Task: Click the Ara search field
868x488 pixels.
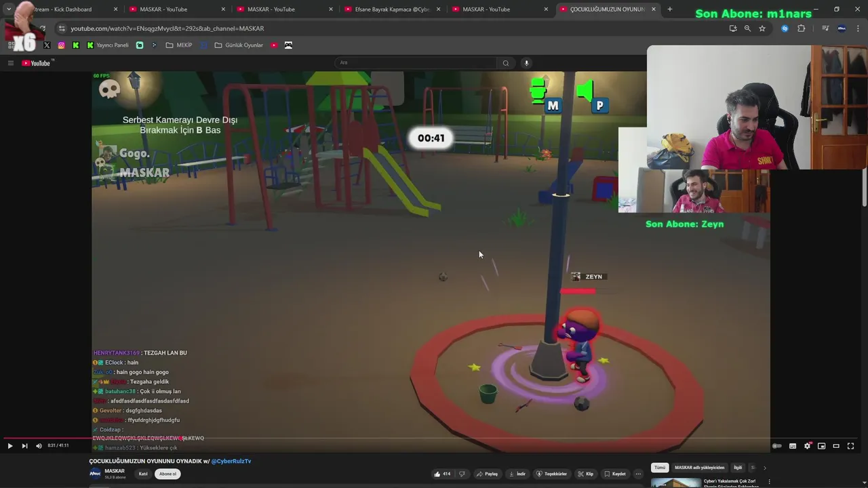Action: point(416,63)
